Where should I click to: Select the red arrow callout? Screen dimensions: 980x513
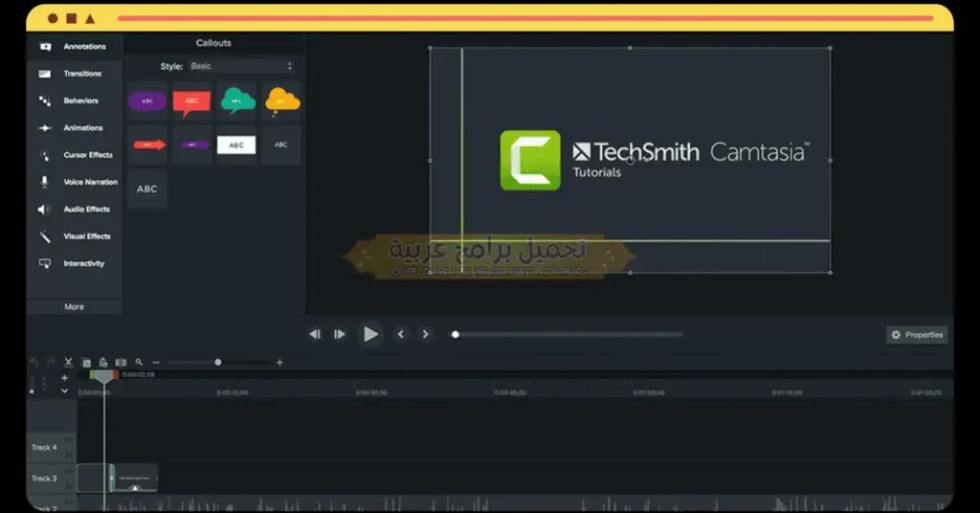pyautogui.click(x=147, y=145)
